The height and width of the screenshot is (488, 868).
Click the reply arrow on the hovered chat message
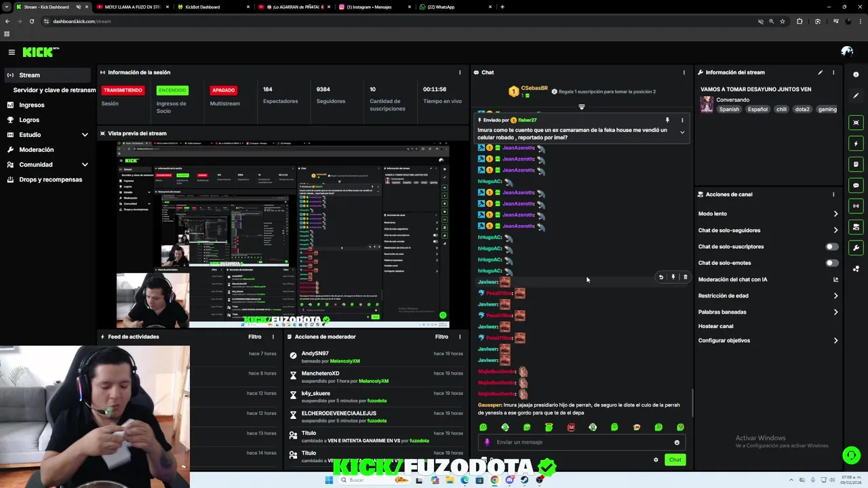tap(661, 277)
